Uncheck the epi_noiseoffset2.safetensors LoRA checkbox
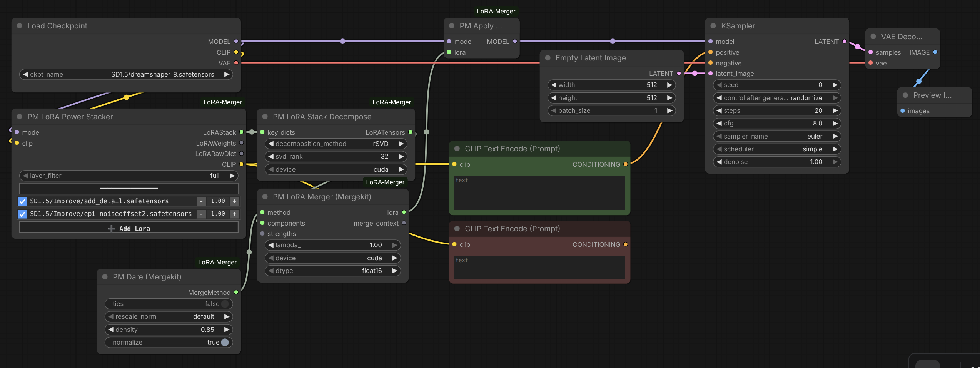The height and width of the screenshot is (368, 980). pyautogui.click(x=23, y=214)
